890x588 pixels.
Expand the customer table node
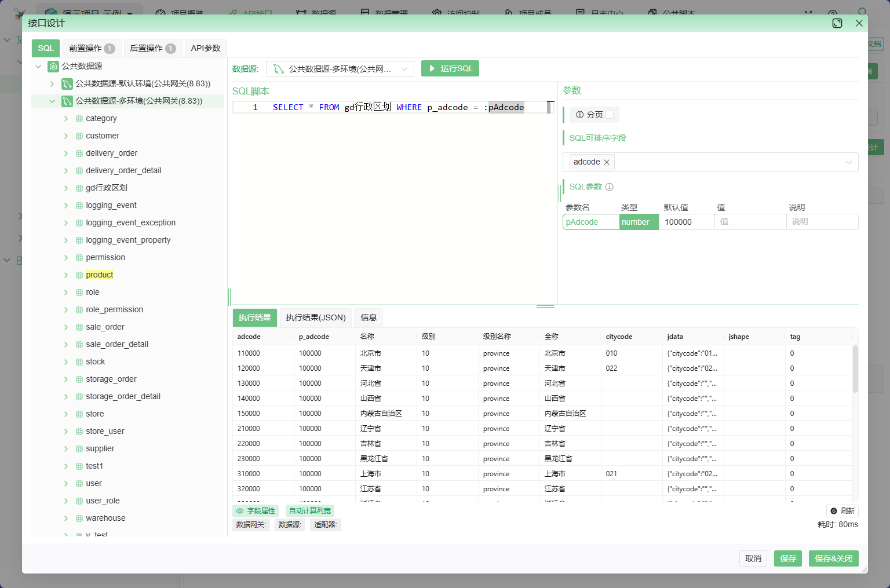pyautogui.click(x=66, y=136)
